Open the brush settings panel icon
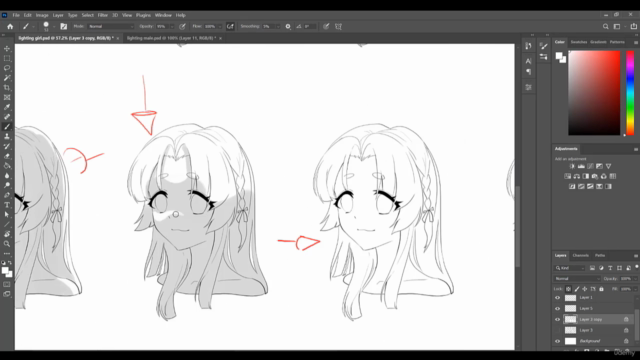The height and width of the screenshot is (360, 640). click(x=64, y=27)
